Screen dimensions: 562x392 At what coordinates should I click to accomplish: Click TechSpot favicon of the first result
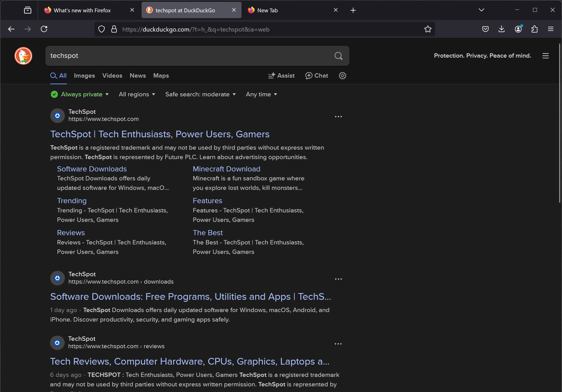pyautogui.click(x=57, y=116)
